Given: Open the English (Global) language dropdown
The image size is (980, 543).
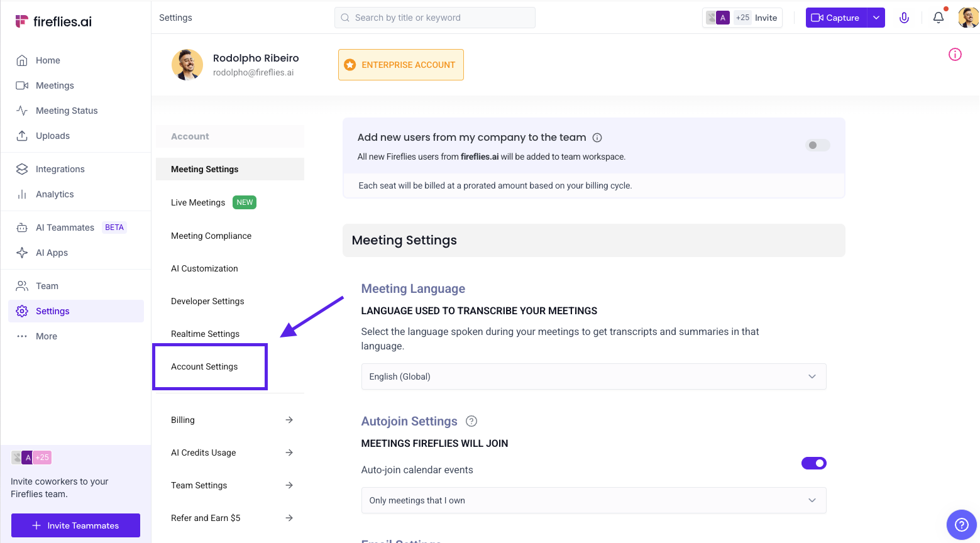Looking at the screenshot, I should [593, 376].
